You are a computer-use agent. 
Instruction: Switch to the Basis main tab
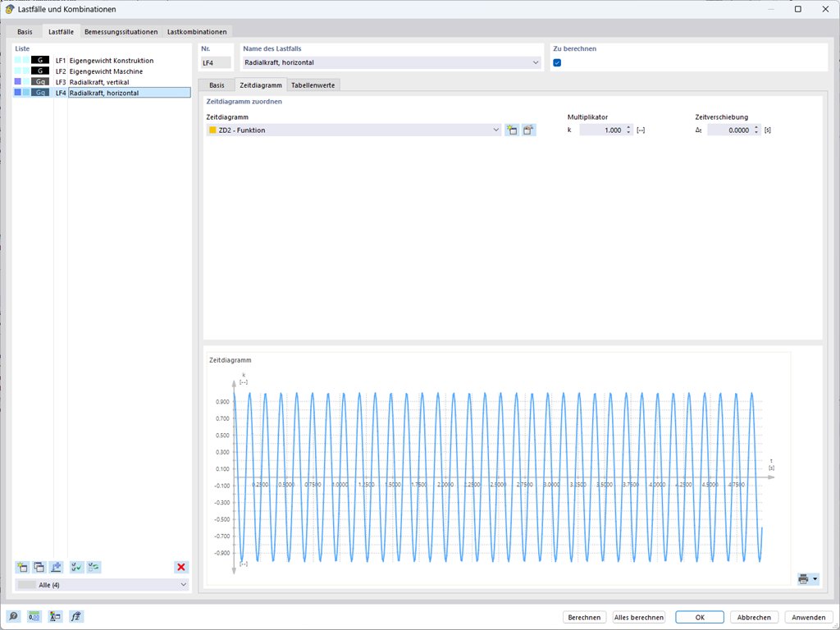(x=25, y=32)
